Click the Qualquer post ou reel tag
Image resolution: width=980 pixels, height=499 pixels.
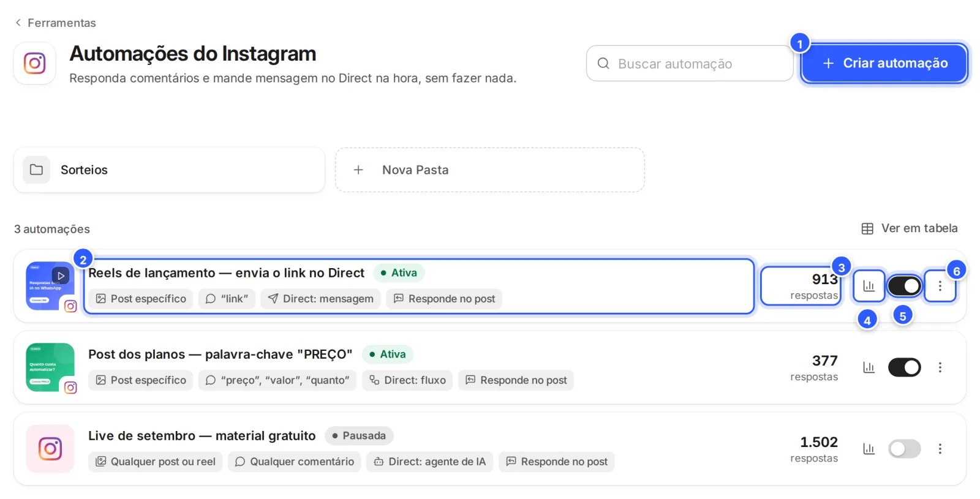coord(156,462)
